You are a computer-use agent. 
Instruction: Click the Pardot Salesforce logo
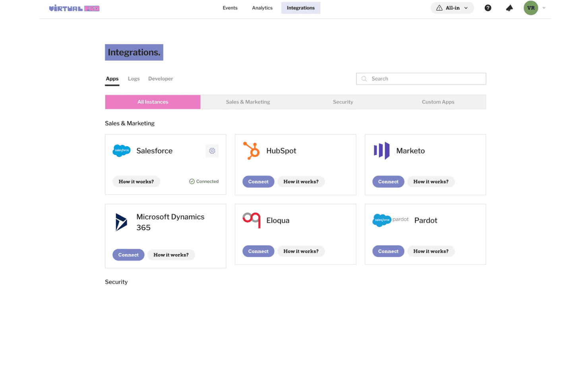point(391,220)
